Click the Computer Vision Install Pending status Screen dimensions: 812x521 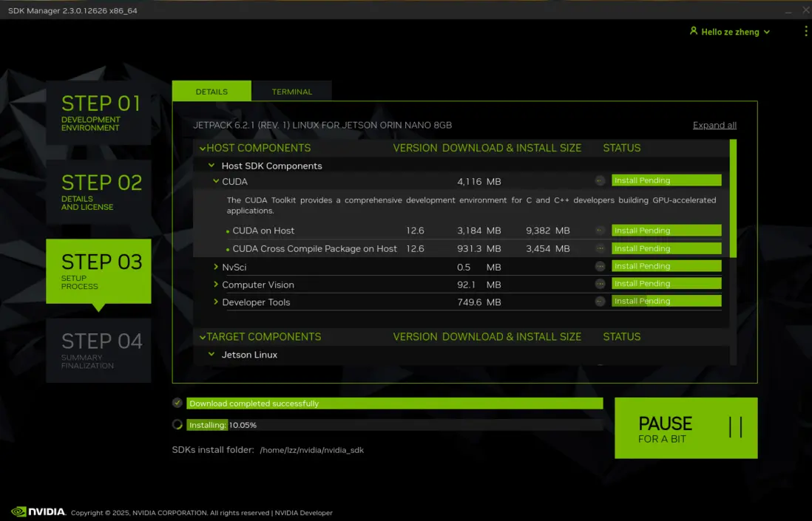[666, 283]
